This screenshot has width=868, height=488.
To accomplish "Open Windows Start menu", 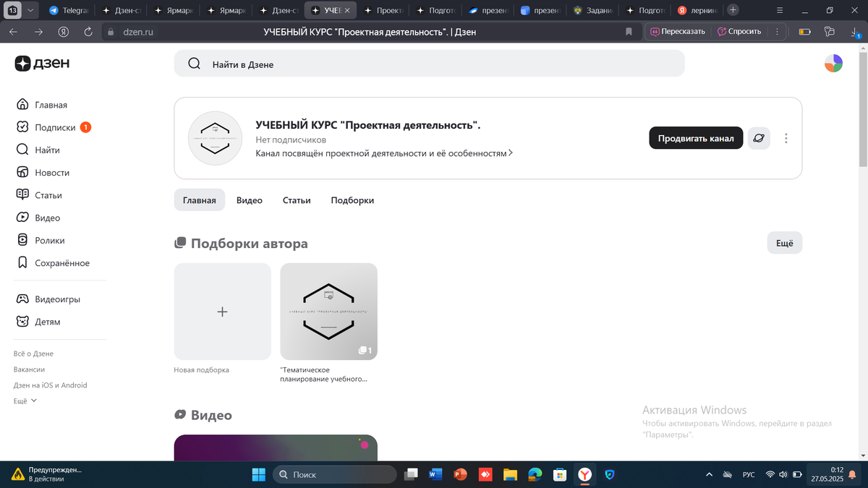I will (258, 474).
